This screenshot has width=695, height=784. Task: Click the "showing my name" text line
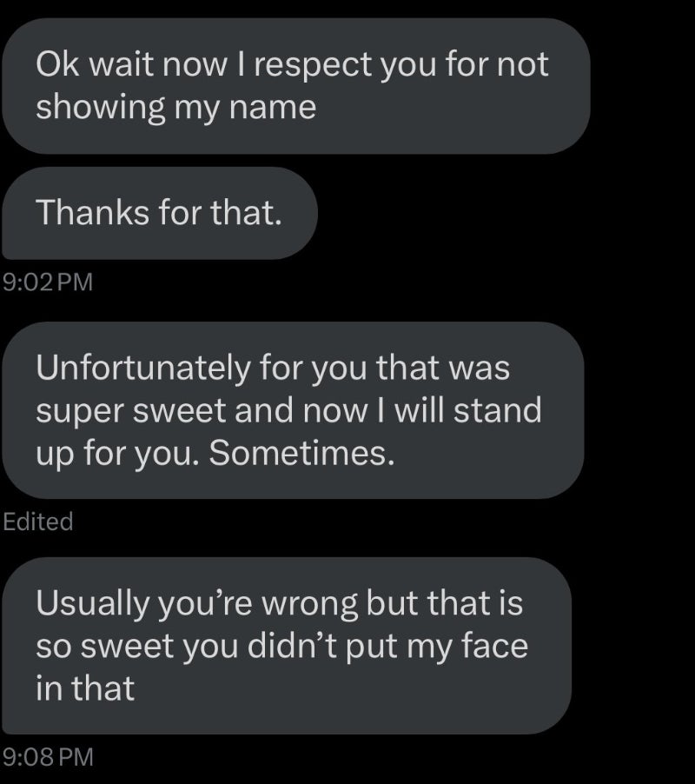(175, 108)
